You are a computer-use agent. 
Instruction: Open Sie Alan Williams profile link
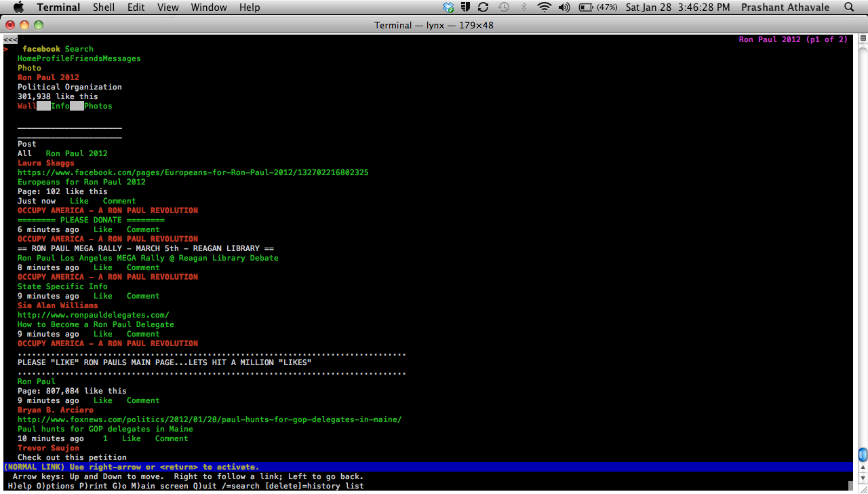pyautogui.click(x=58, y=305)
